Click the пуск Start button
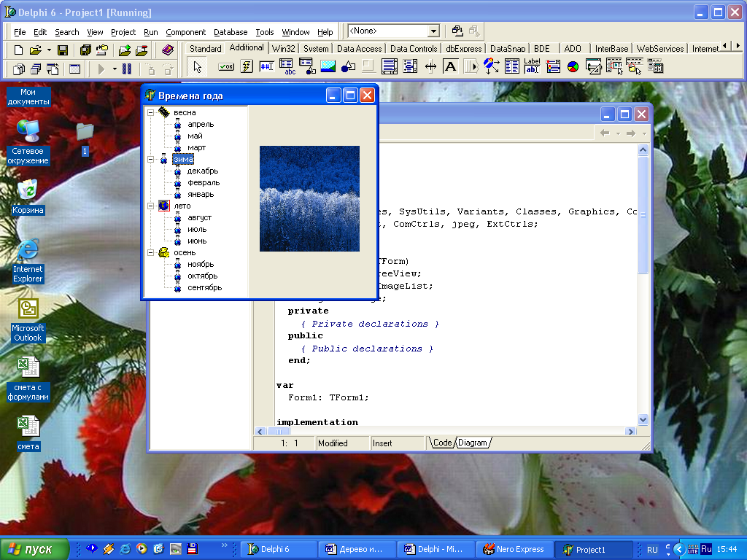The image size is (747, 560). tap(36, 549)
